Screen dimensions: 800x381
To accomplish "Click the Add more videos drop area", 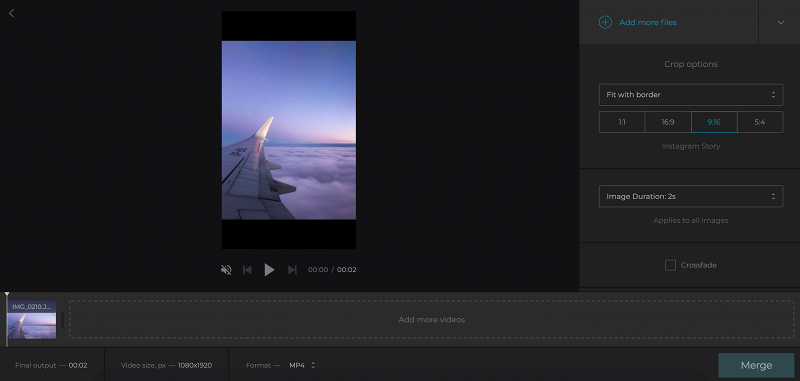I will 432,320.
